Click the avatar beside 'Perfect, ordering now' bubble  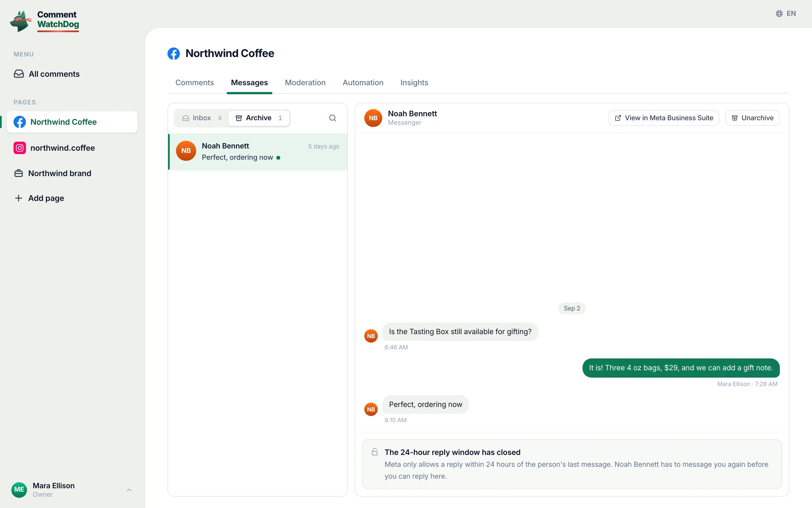pyautogui.click(x=371, y=409)
